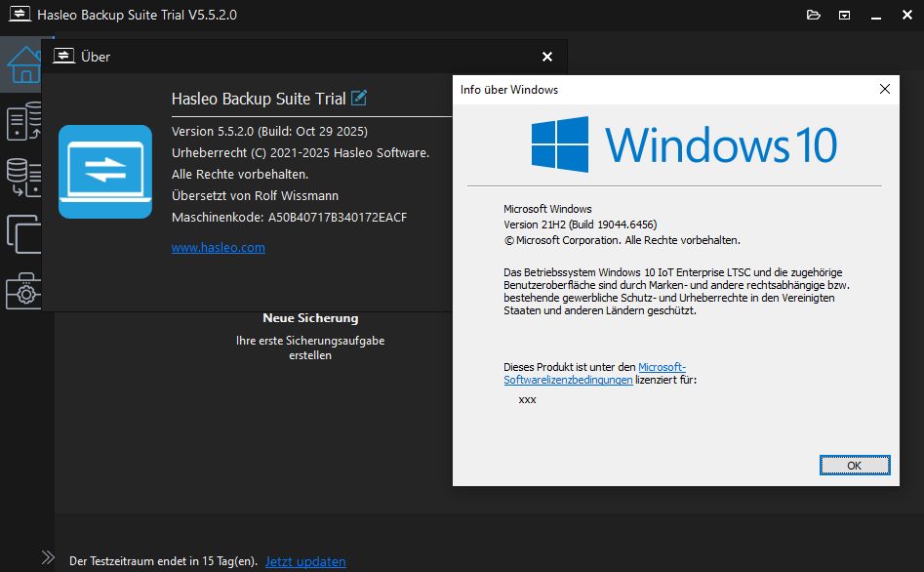Click the text Der Testzeitraum endet in 15 Tag(en).
The image size is (924, 572).
point(163,561)
